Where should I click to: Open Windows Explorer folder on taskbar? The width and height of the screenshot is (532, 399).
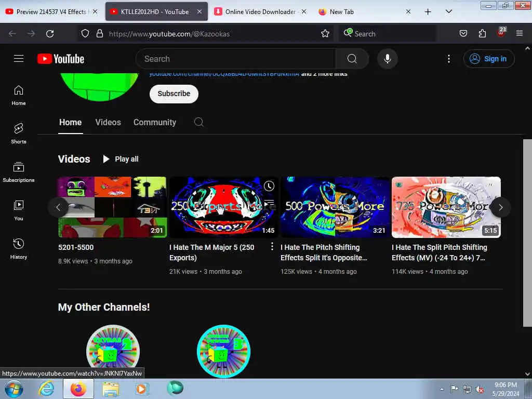click(x=111, y=389)
